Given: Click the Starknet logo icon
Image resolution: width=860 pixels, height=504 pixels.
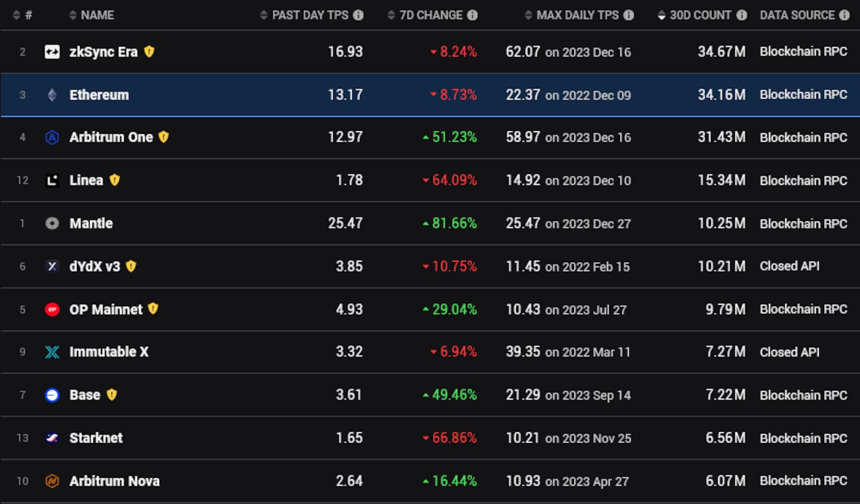Looking at the screenshot, I should click(x=52, y=438).
